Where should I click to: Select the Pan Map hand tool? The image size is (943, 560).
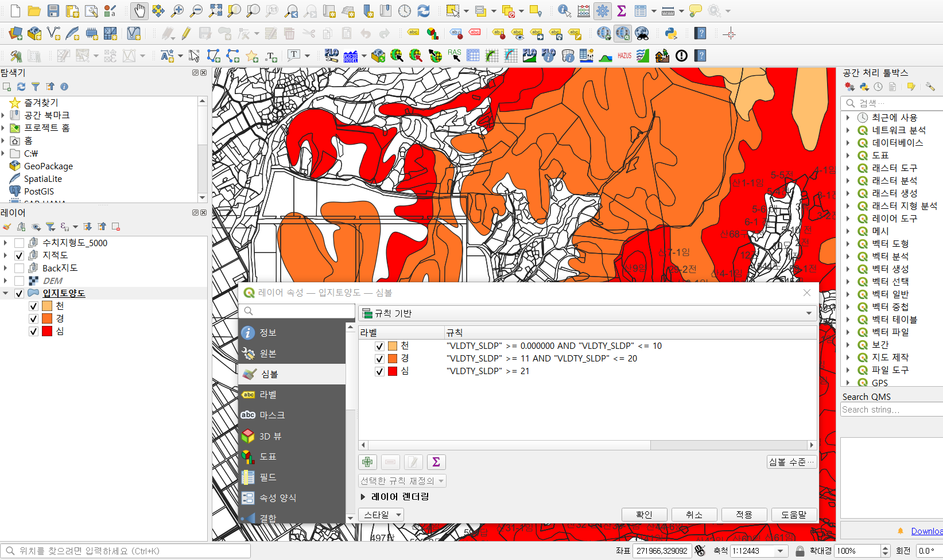pos(139,11)
